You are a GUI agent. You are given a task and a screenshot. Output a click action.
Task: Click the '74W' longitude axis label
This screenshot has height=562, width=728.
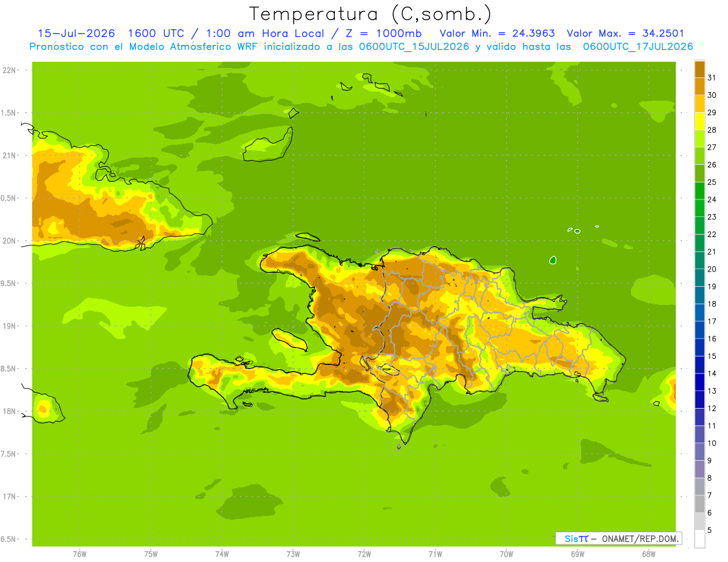[x=222, y=554]
